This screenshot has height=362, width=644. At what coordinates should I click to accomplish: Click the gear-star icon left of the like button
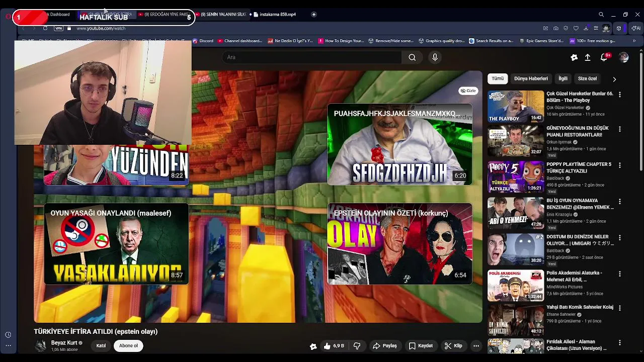tap(313, 346)
